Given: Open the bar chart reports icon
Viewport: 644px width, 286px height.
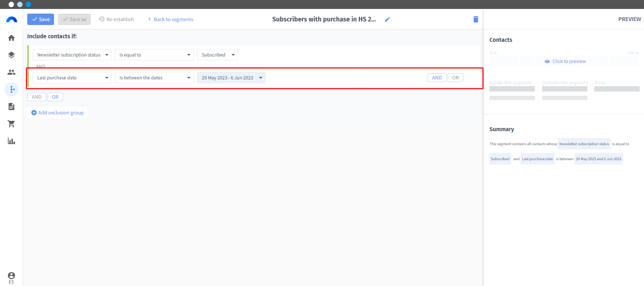Looking at the screenshot, I should pyautogui.click(x=11, y=141).
